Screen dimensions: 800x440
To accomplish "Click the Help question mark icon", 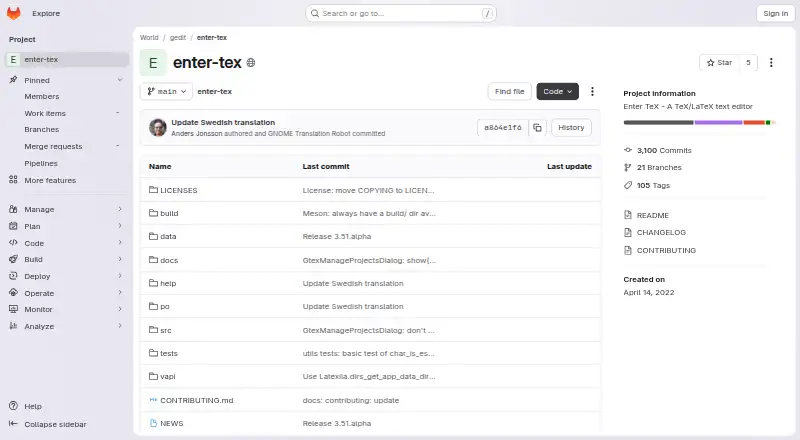I will 13,406.
